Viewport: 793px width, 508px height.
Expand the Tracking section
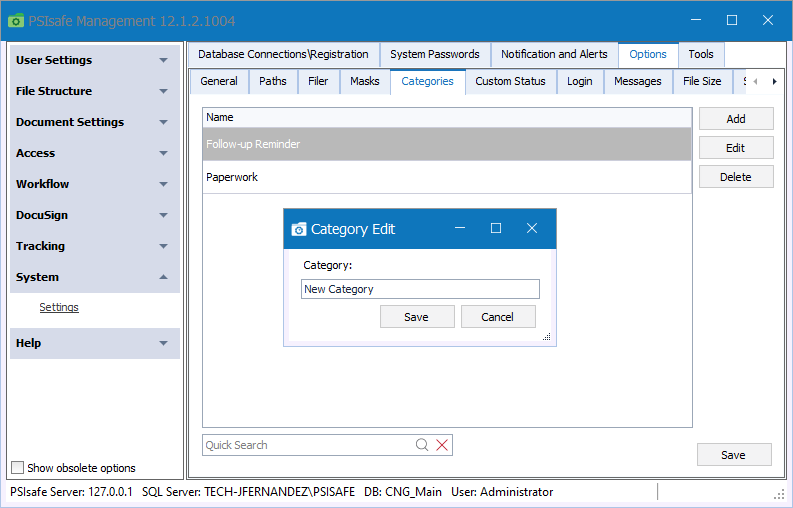[x=95, y=246]
